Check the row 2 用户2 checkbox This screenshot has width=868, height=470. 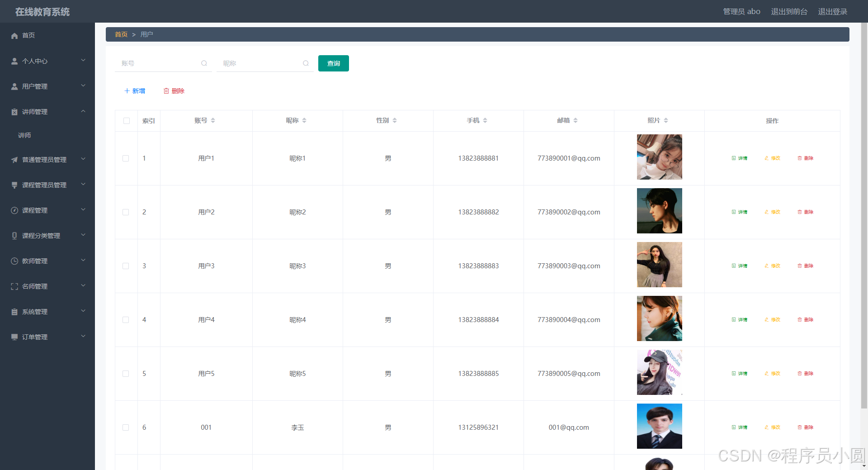point(126,212)
